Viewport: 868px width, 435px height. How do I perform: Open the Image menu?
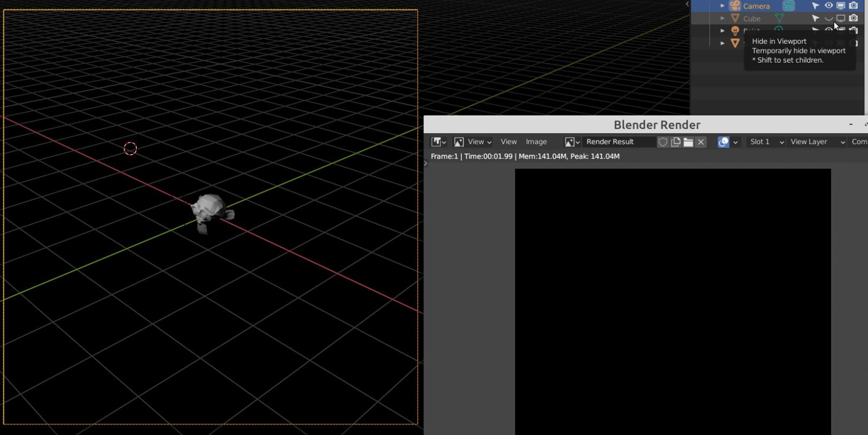tap(536, 142)
